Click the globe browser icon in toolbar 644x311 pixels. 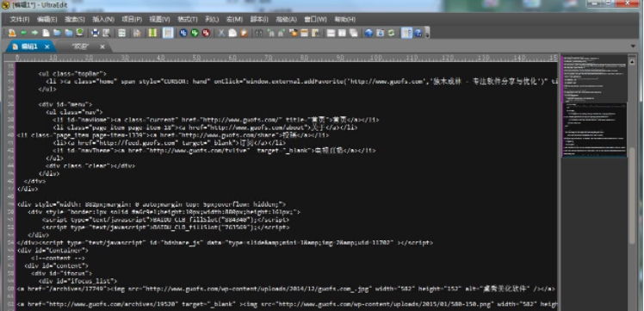(368, 33)
